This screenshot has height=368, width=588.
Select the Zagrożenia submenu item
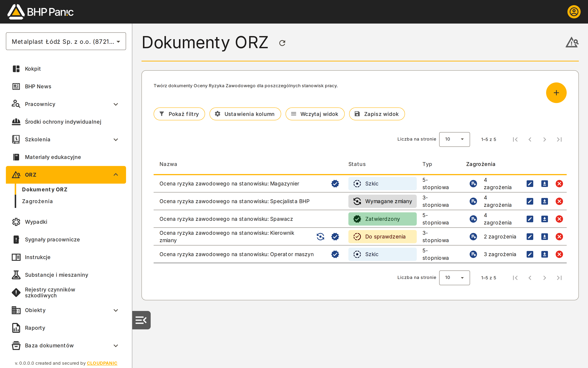37,201
